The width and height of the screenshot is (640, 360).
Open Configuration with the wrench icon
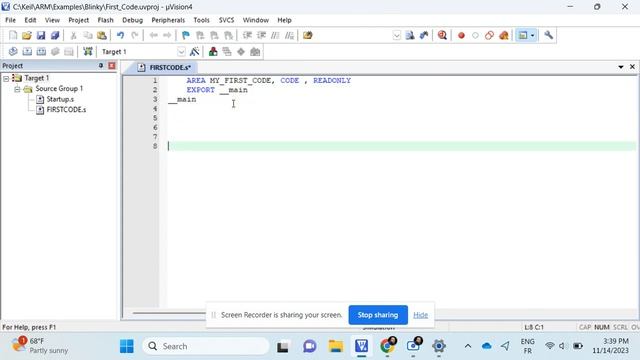click(549, 36)
